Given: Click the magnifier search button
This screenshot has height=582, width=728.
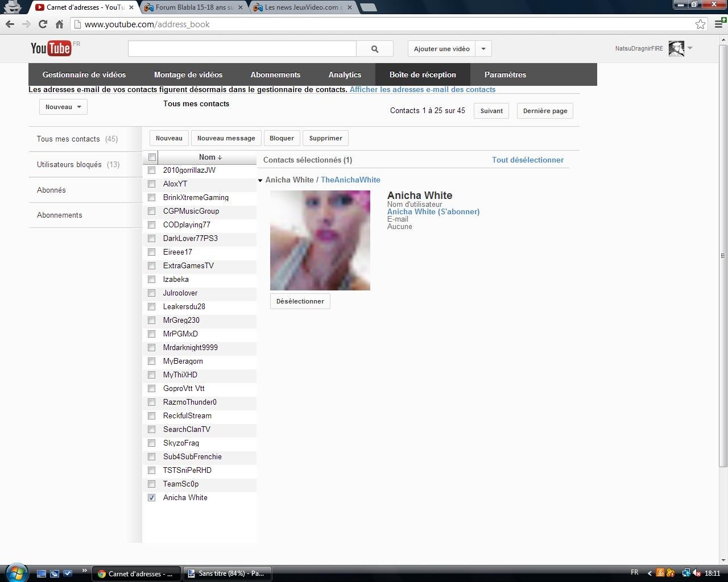Looking at the screenshot, I should (375, 49).
